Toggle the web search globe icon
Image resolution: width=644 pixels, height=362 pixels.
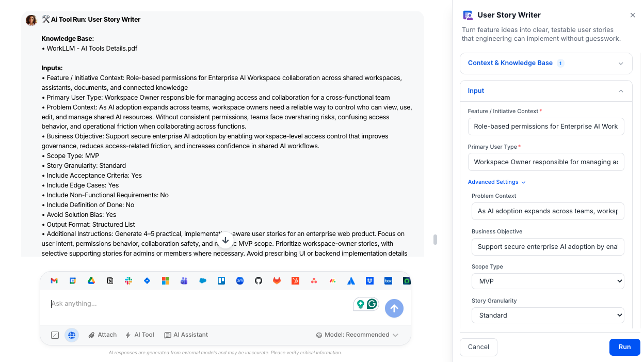click(72, 335)
